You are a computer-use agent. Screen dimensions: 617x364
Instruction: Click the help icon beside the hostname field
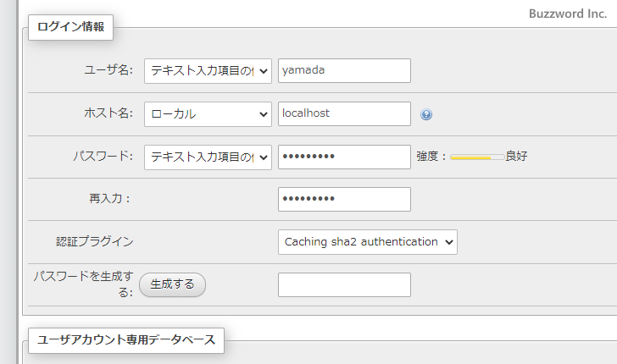pos(426,114)
